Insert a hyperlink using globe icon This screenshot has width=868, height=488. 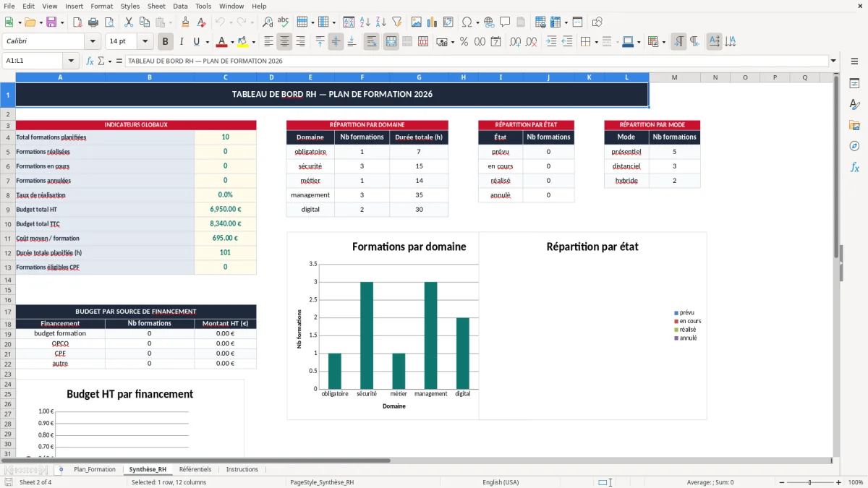point(489,22)
